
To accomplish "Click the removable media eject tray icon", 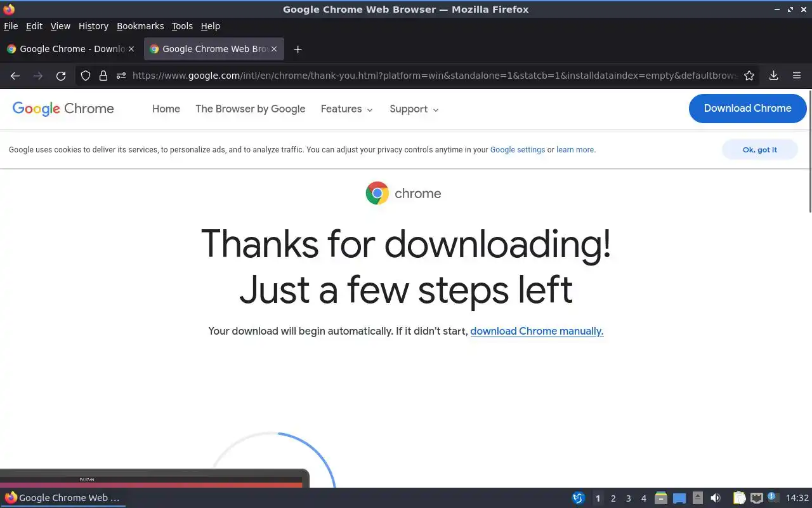I will point(698,498).
